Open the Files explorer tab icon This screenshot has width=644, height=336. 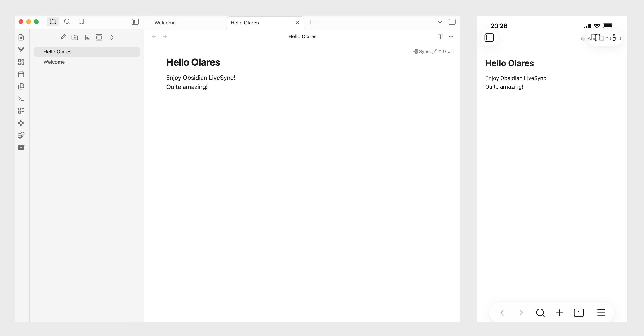tap(53, 22)
